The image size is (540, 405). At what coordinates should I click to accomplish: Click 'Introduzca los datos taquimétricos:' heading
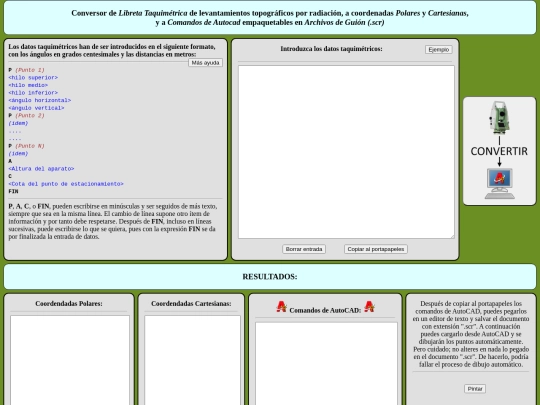(331, 49)
